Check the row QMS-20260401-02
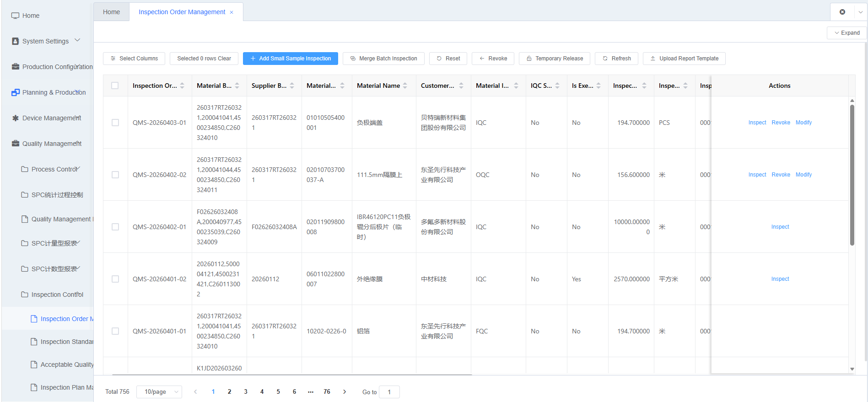Viewport: 868px width, 402px height. (115, 279)
